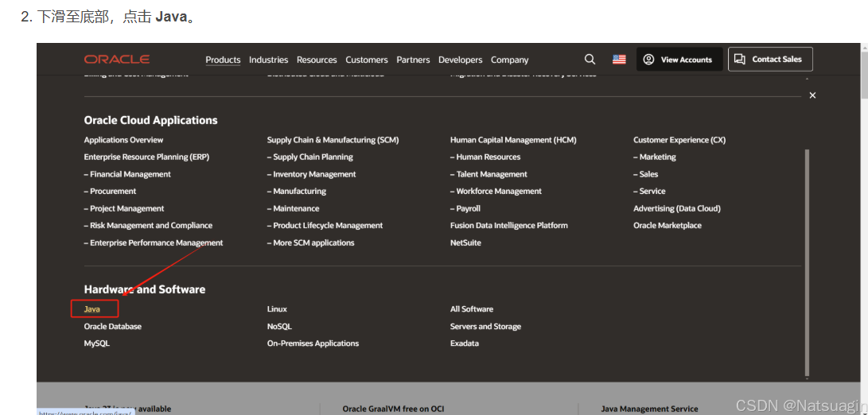Click Hardware and Software heading

145,289
